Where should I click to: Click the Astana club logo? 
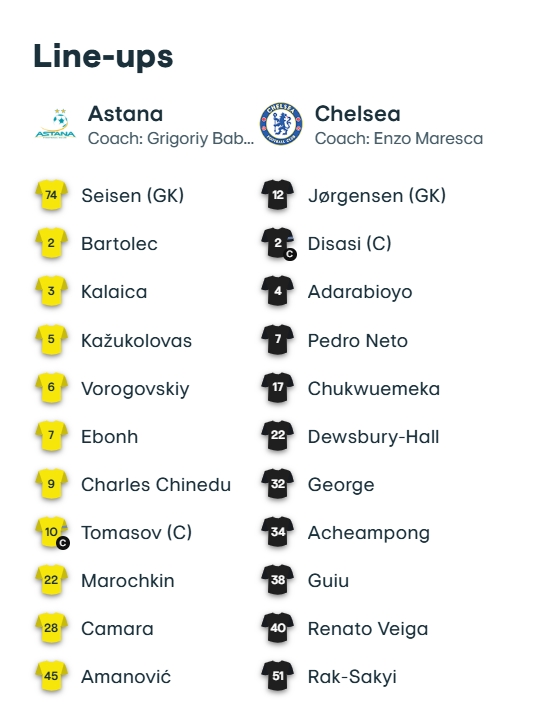click(56, 124)
